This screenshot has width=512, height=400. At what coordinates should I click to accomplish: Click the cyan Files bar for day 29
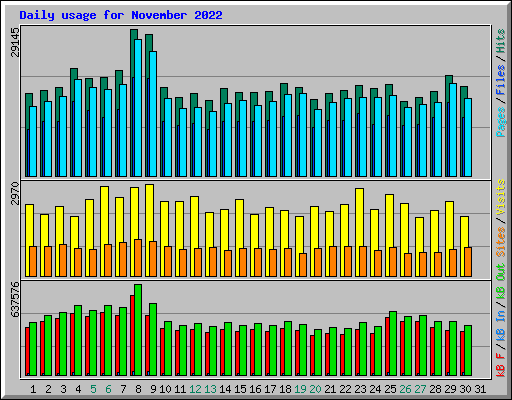tap(453, 130)
